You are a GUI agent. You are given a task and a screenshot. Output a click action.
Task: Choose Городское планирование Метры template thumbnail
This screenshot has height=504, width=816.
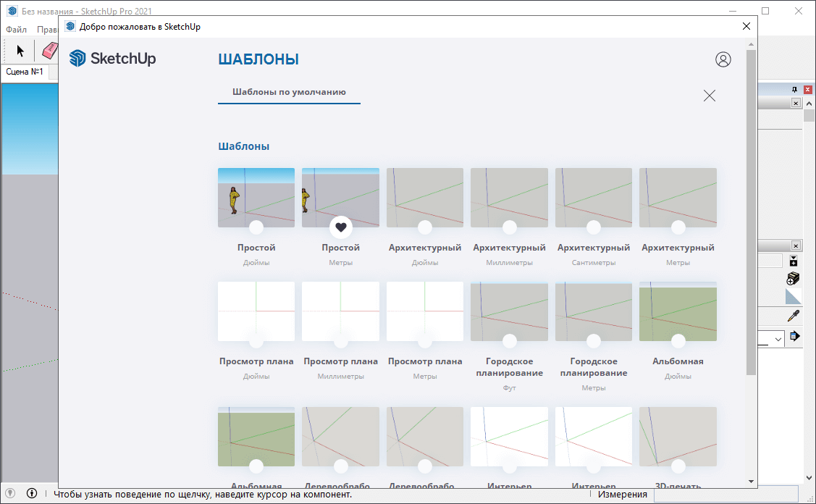[x=593, y=311]
